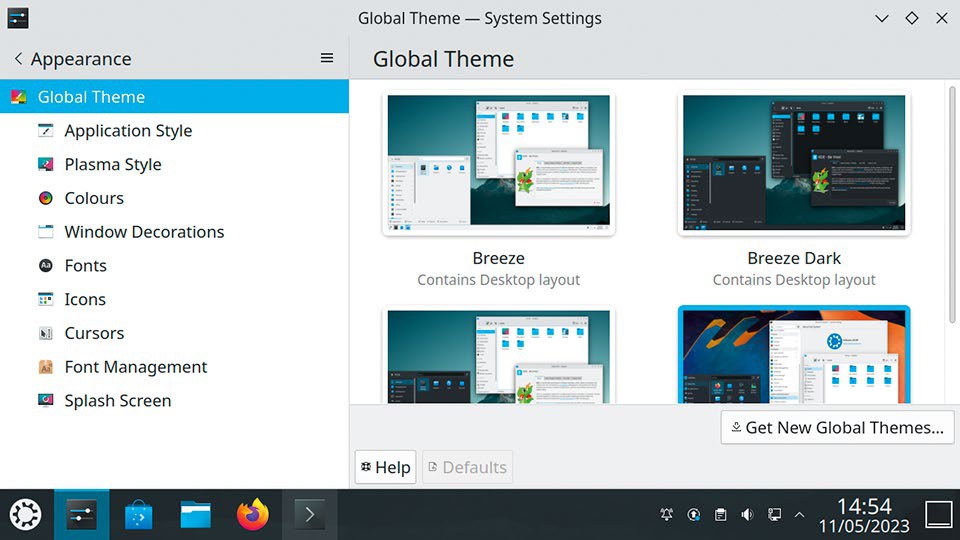
Task: Open the Splash Screen page
Action: pyautogui.click(x=174, y=400)
